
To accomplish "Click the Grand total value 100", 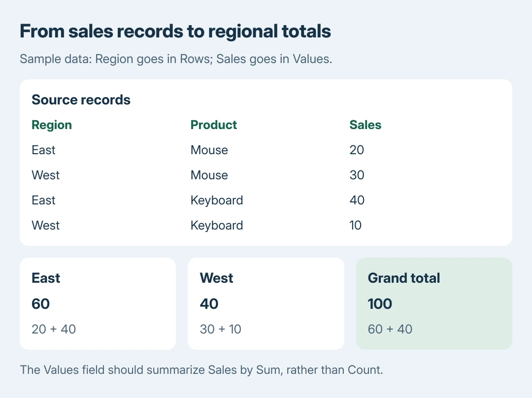I will 380,304.
